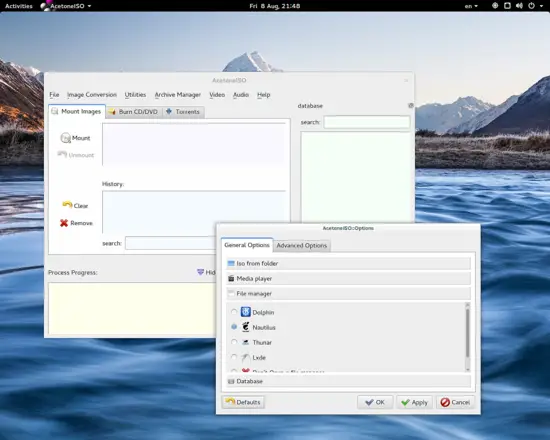
Task: Open the AcetoneISO app menu in top bar
Action: click(66, 6)
